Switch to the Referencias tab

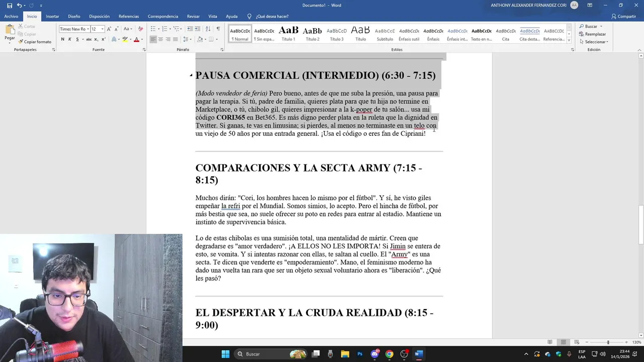coord(129,16)
